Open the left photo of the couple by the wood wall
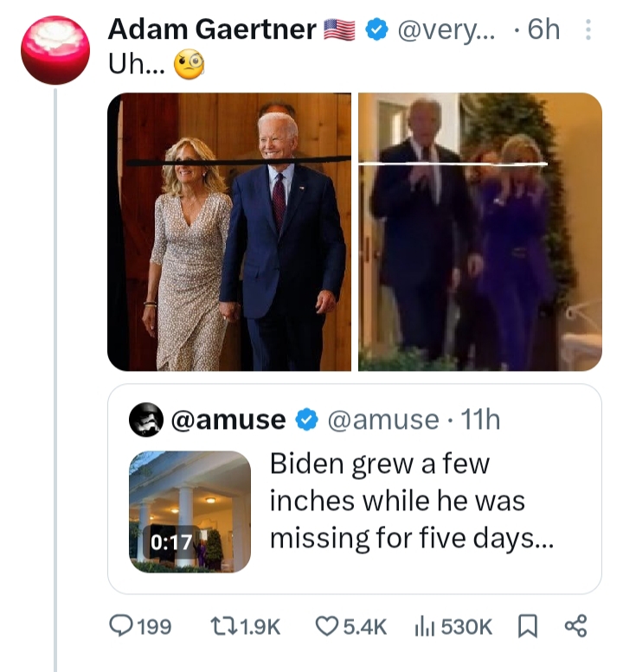Image resolution: width=623 pixels, height=672 pixels. [229, 232]
